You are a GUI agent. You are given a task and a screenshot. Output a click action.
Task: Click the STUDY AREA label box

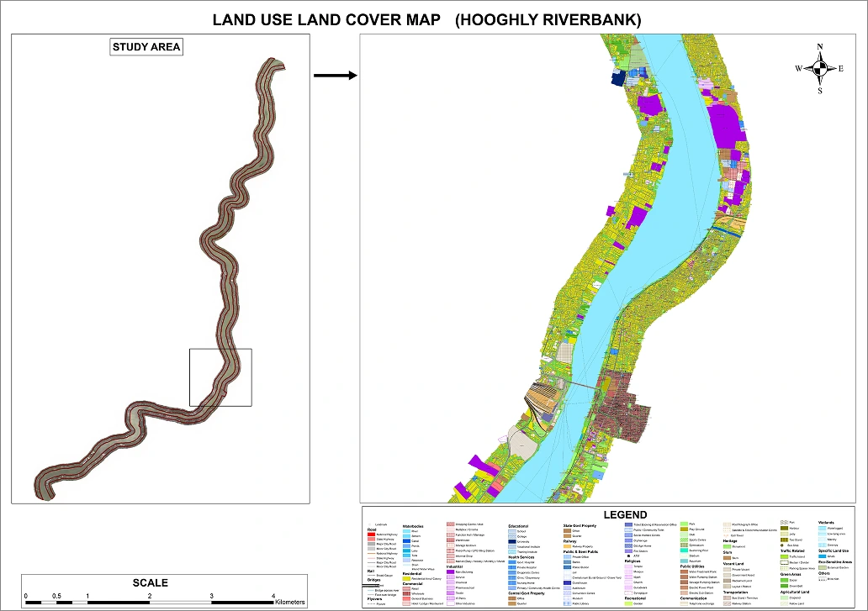[147, 47]
